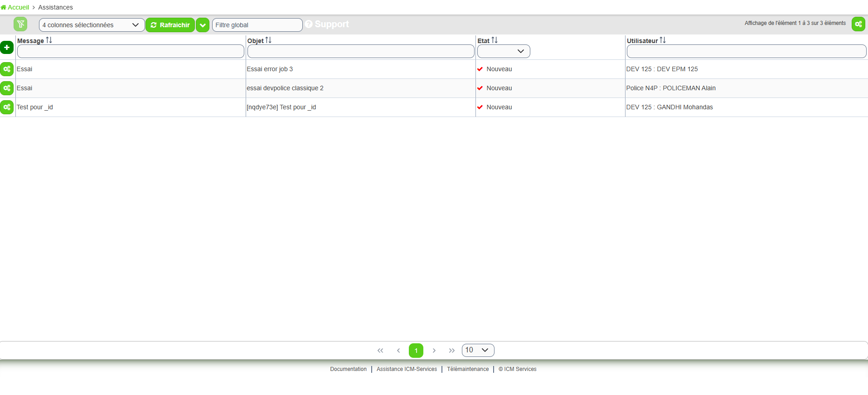Sort by Utilisateur column
Screen dimensions: 868x395
(663, 40)
